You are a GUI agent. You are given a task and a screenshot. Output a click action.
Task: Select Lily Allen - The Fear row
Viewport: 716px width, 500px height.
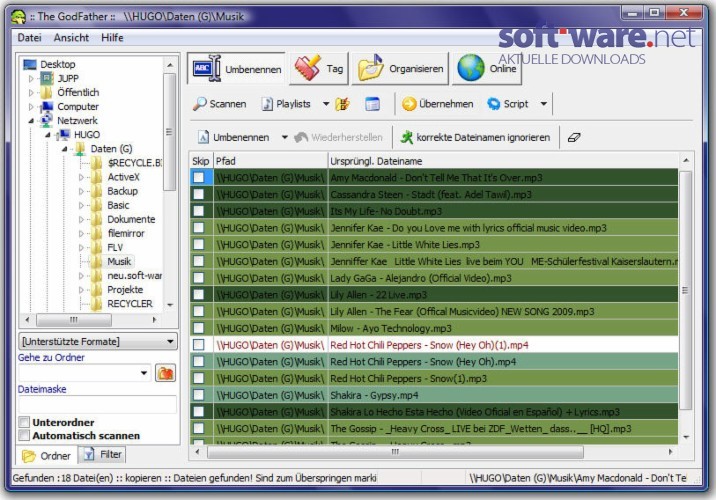tap(434, 311)
